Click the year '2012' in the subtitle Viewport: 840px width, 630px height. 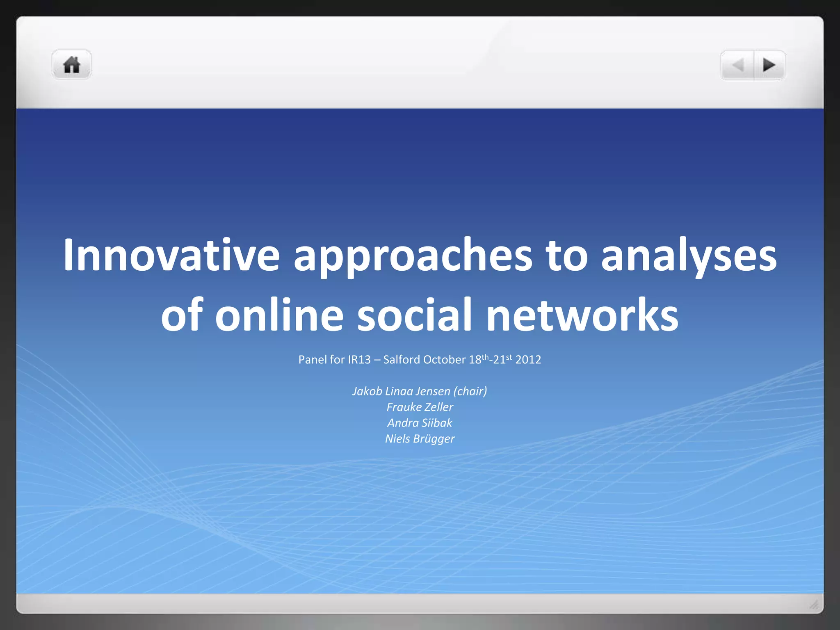coord(528,360)
